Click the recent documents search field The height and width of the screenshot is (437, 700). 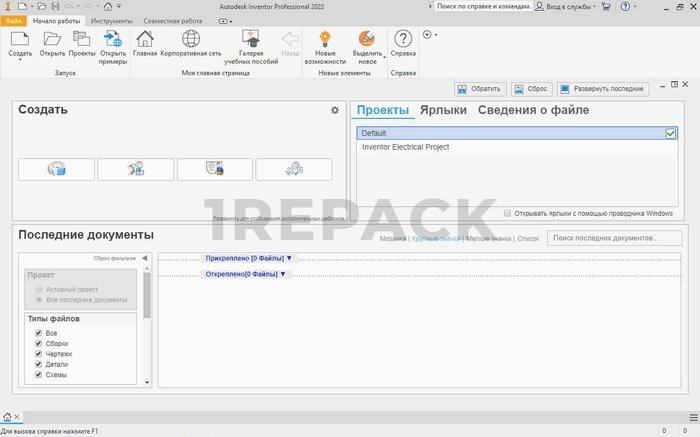(615, 238)
